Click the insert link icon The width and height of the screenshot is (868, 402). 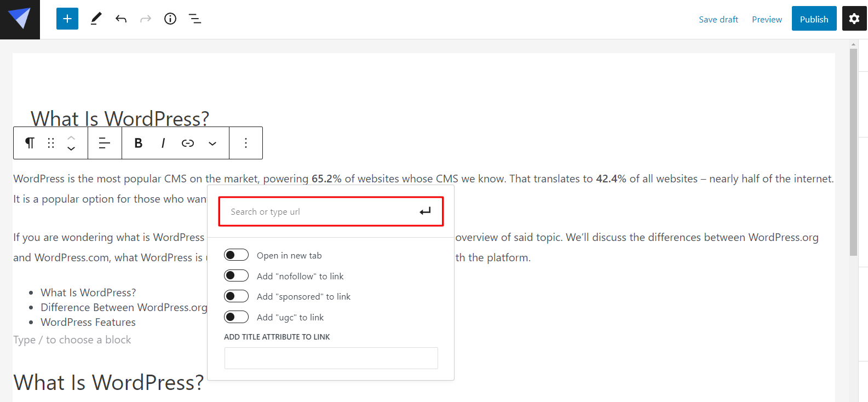(x=188, y=143)
